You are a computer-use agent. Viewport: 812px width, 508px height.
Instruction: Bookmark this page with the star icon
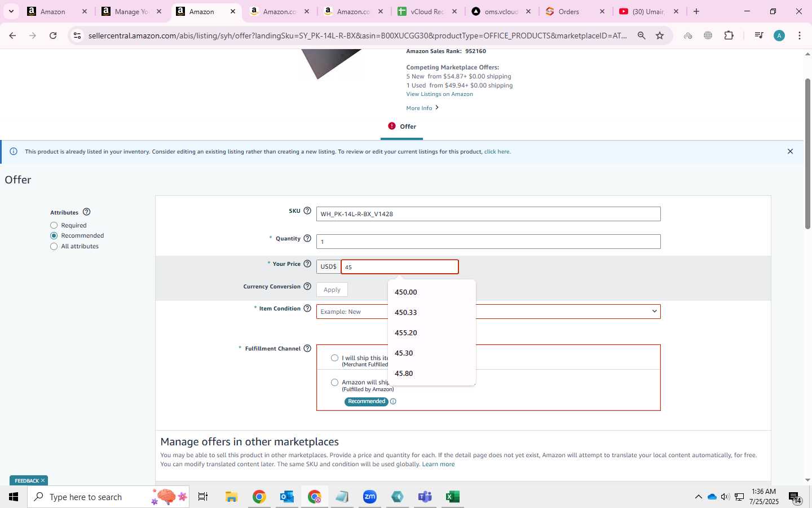(660, 36)
